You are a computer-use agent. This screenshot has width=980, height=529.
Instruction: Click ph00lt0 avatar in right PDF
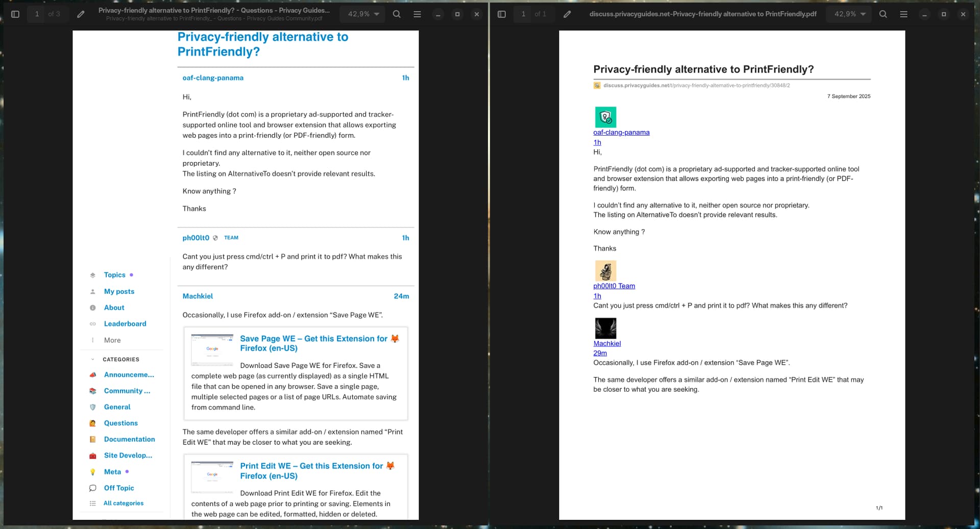(605, 271)
